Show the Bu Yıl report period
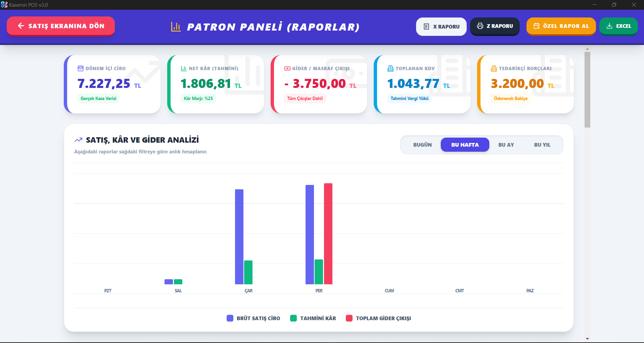The height and width of the screenshot is (343, 644). coord(542,145)
